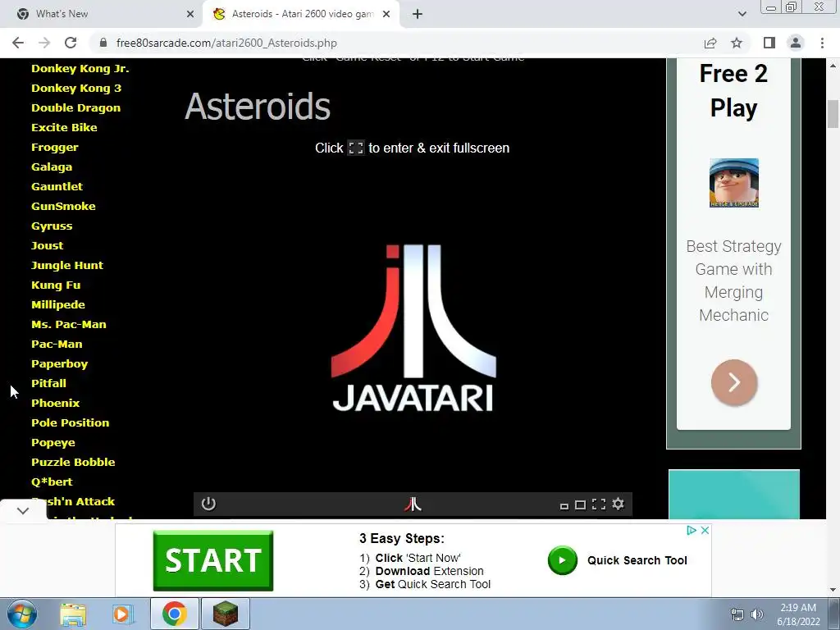Open Minecraft block icon in taskbar
The image size is (840, 630).
click(226, 614)
